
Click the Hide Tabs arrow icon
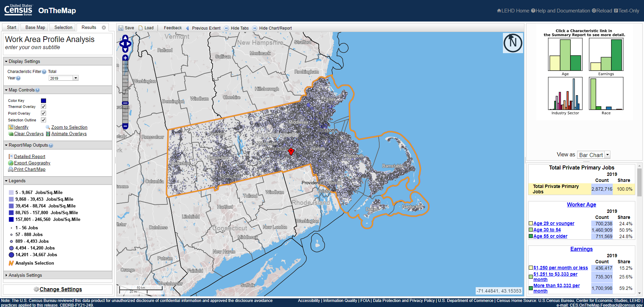[x=226, y=28]
